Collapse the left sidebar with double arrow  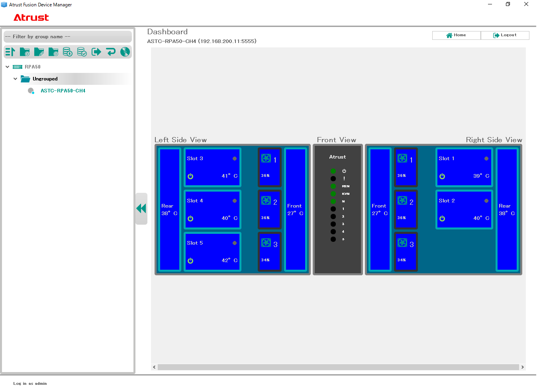(141, 208)
